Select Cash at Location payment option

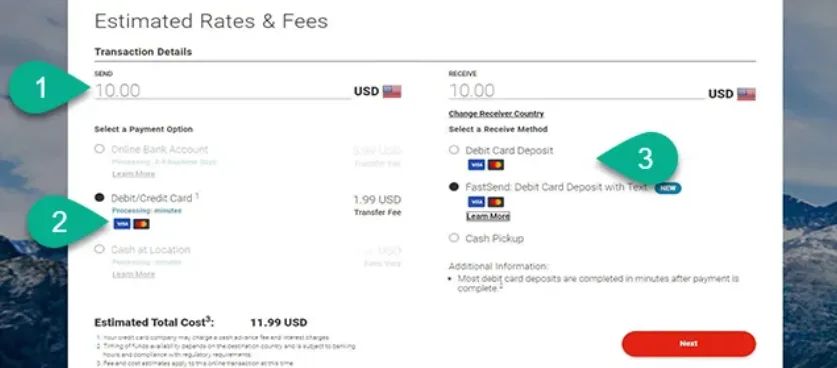pyautogui.click(x=99, y=249)
